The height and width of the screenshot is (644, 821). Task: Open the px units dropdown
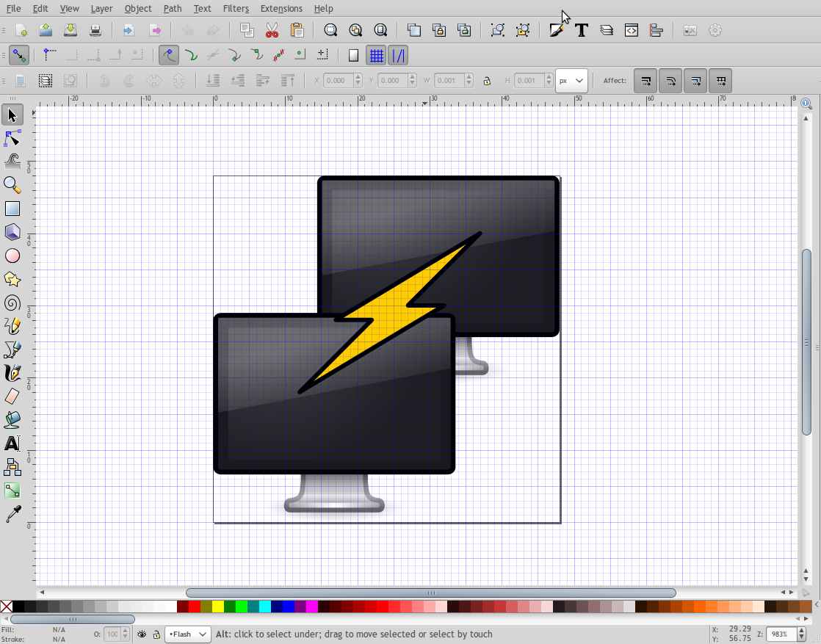point(571,81)
